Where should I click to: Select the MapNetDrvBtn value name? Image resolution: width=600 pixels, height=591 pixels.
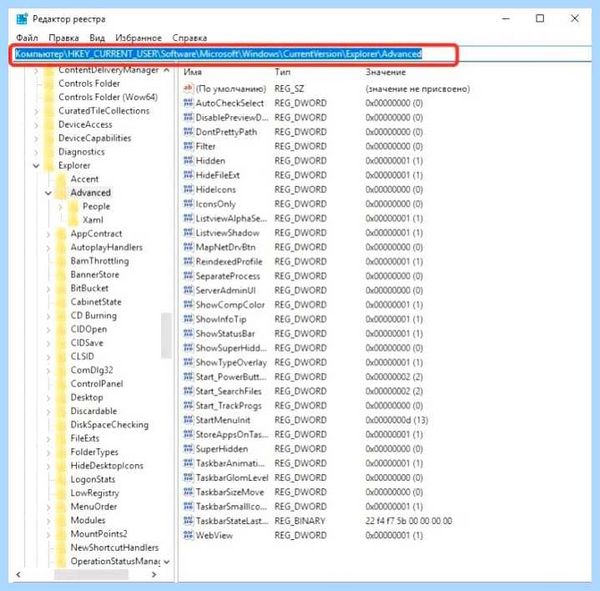[x=225, y=247]
